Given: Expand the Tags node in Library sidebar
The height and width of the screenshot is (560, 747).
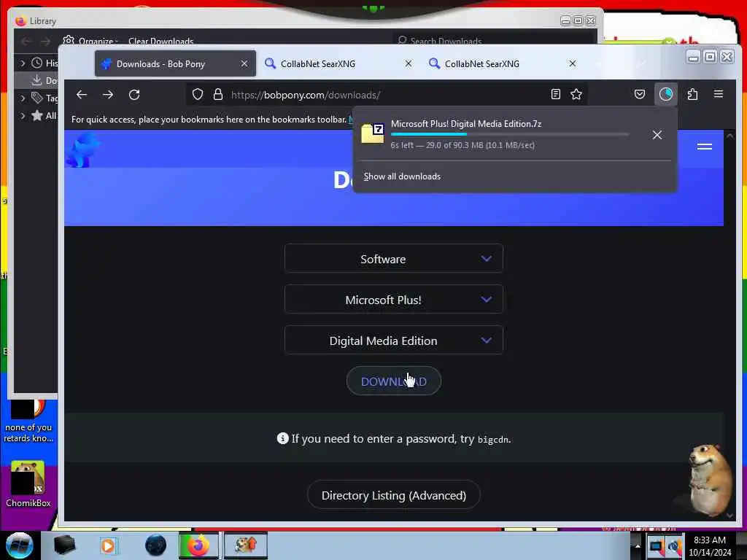Looking at the screenshot, I should coord(23,98).
